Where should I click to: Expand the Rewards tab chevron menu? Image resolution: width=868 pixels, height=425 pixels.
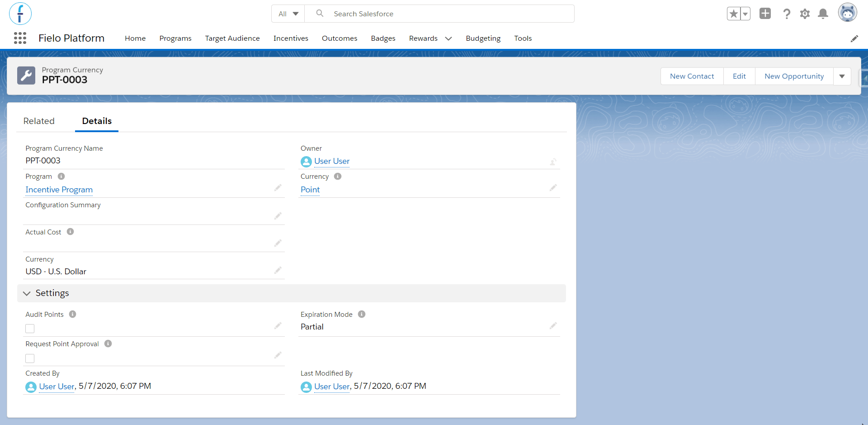point(448,38)
